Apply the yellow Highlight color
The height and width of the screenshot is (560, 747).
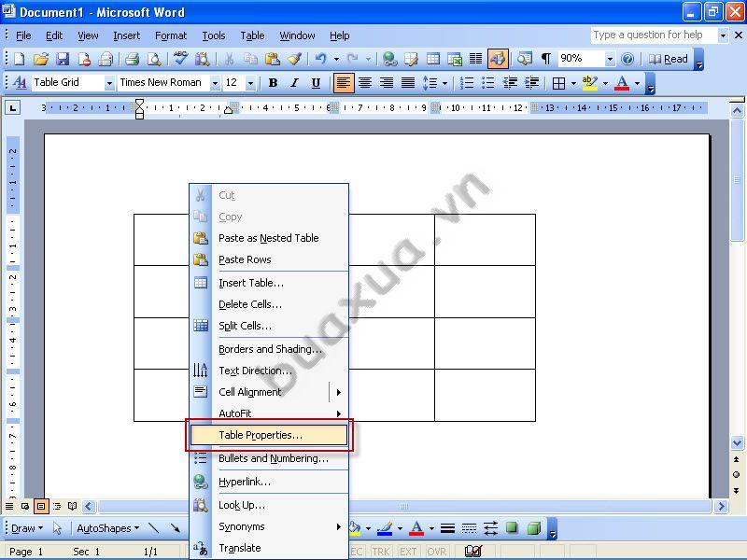click(590, 83)
